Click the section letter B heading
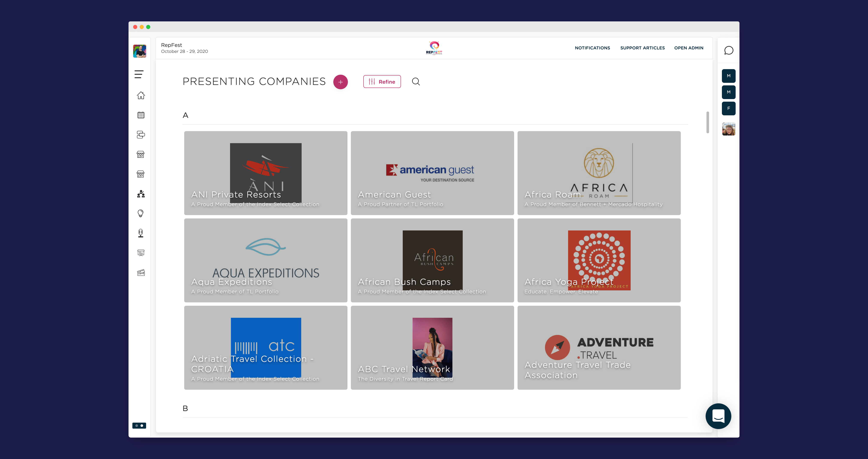 point(185,408)
